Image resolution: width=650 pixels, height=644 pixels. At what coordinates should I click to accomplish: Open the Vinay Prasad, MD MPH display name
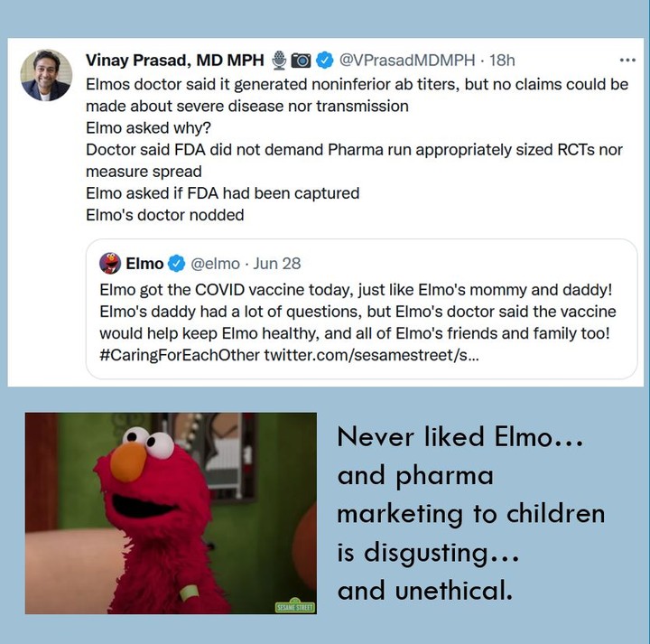[174, 61]
